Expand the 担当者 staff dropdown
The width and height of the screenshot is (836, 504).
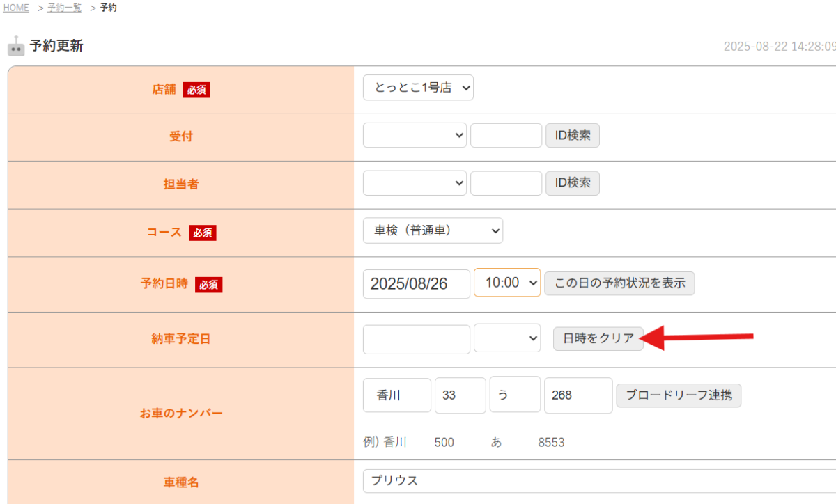[x=415, y=183]
